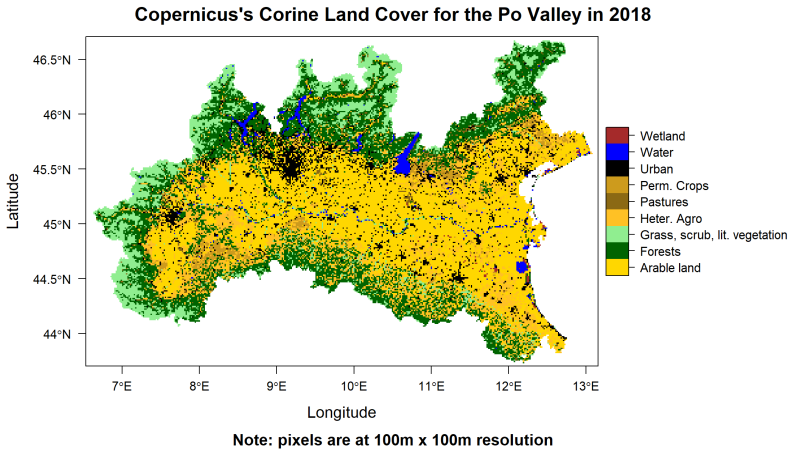Select the Latitude axis label
793x455 pixels.
tap(13, 201)
